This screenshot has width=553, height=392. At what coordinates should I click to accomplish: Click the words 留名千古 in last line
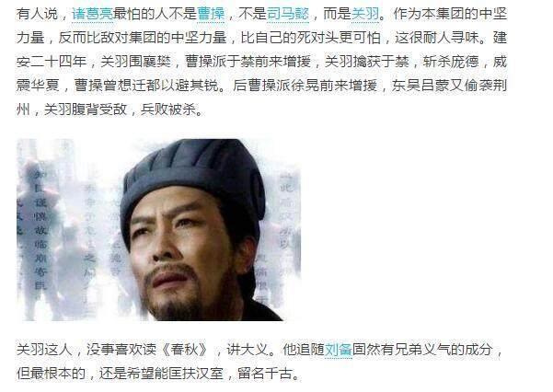(x=264, y=374)
